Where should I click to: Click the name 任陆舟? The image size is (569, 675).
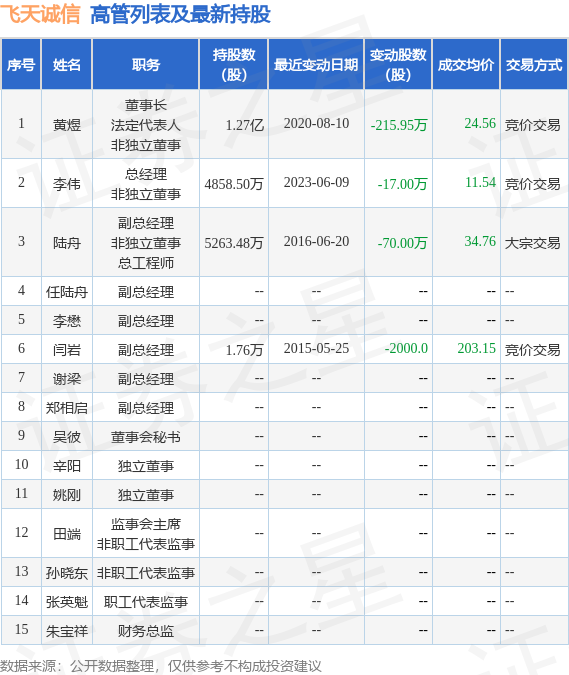[x=67, y=292]
